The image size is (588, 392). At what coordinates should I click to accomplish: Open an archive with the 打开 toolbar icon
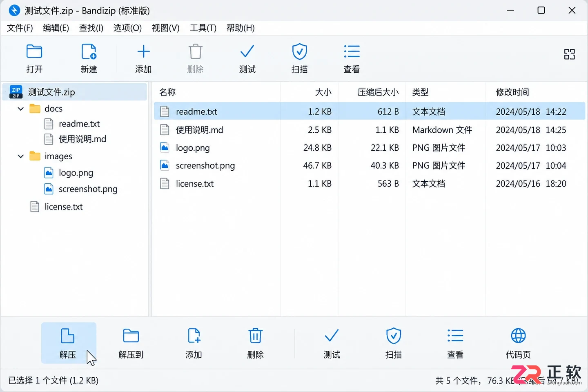(34, 52)
